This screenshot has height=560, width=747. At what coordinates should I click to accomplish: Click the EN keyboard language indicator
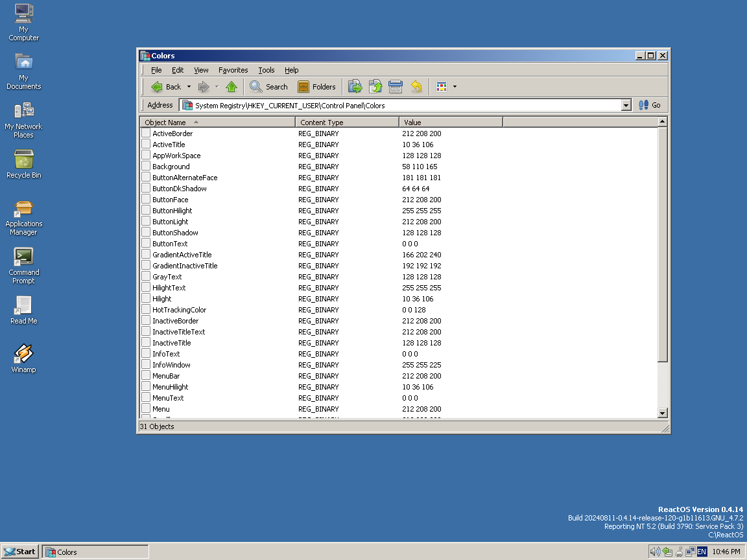(x=702, y=552)
